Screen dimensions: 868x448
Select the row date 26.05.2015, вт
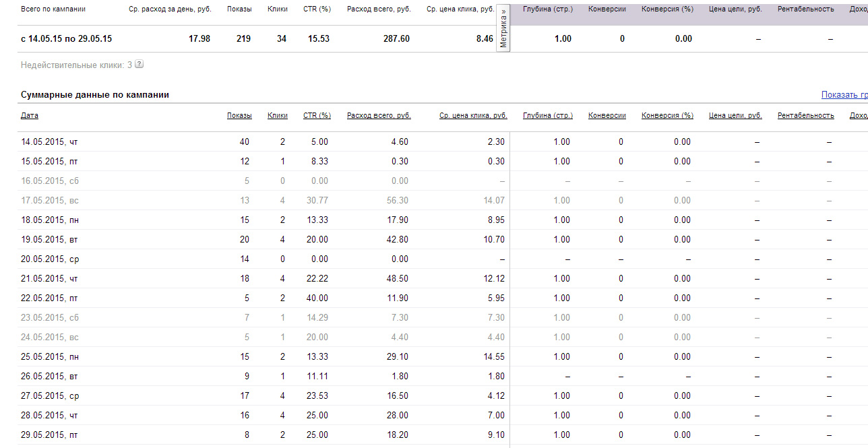point(49,377)
